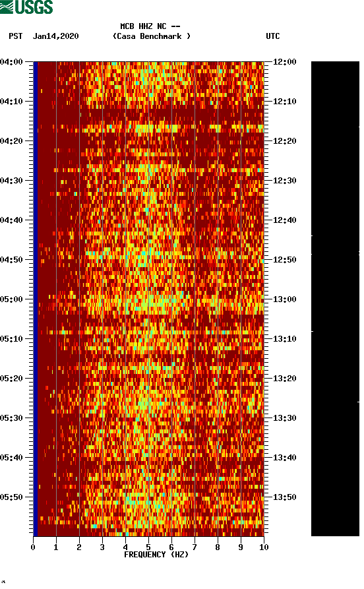The height and width of the screenshot is (589, 364).
Task: Click the 05:40 PST time label
Action: 11,458
